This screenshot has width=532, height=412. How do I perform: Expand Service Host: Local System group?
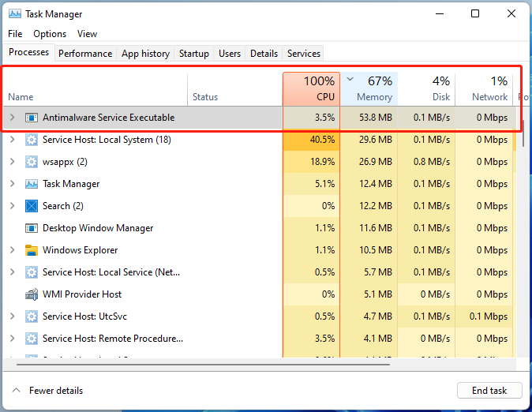(x=12, y=140)
